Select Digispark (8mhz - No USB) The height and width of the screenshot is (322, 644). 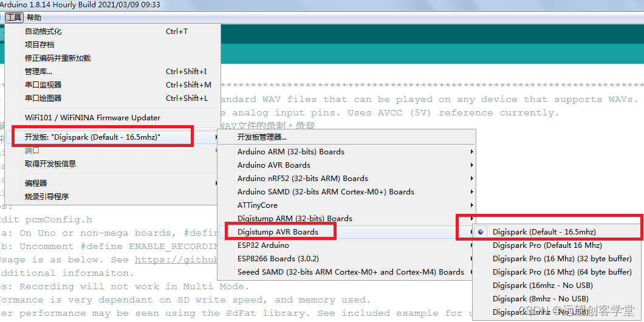tap(558, 298)
